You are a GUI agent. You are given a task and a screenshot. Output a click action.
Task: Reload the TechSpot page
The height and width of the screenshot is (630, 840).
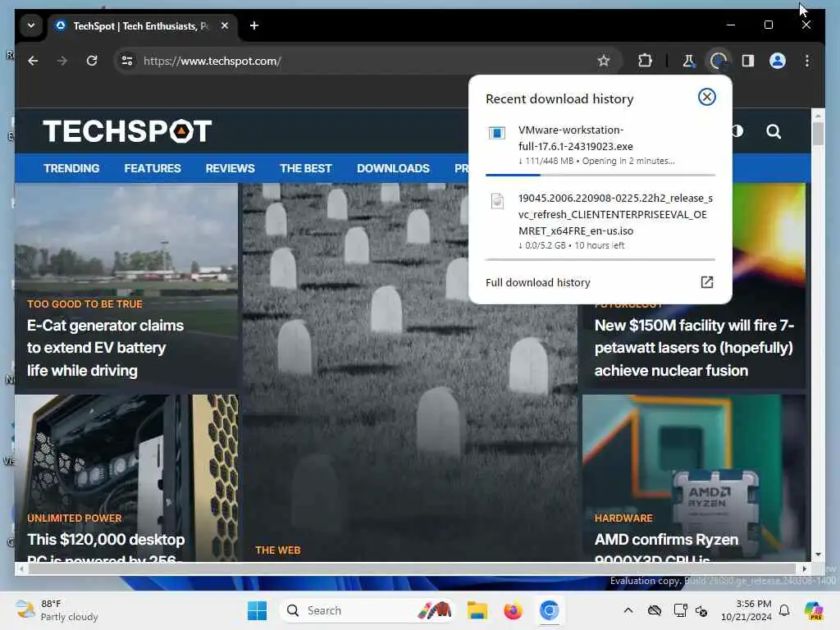coord(92,61)
